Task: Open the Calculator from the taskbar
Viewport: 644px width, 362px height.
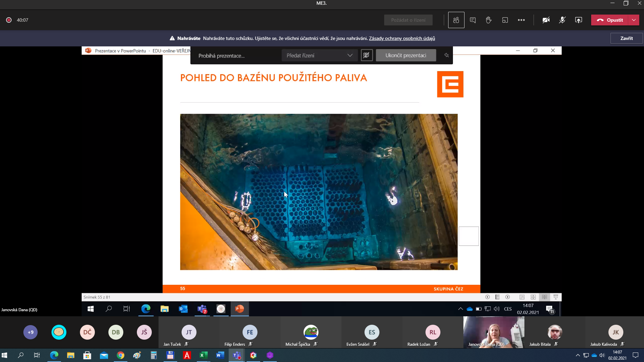Action: 153,355
